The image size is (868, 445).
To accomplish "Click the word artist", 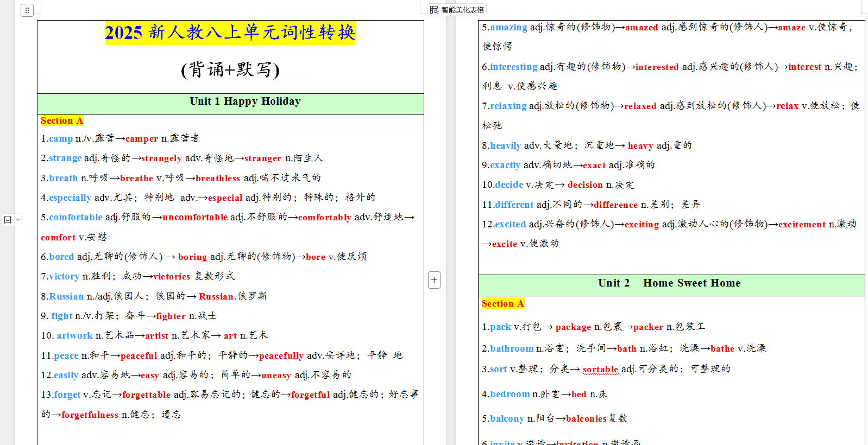I will [156, 336].
